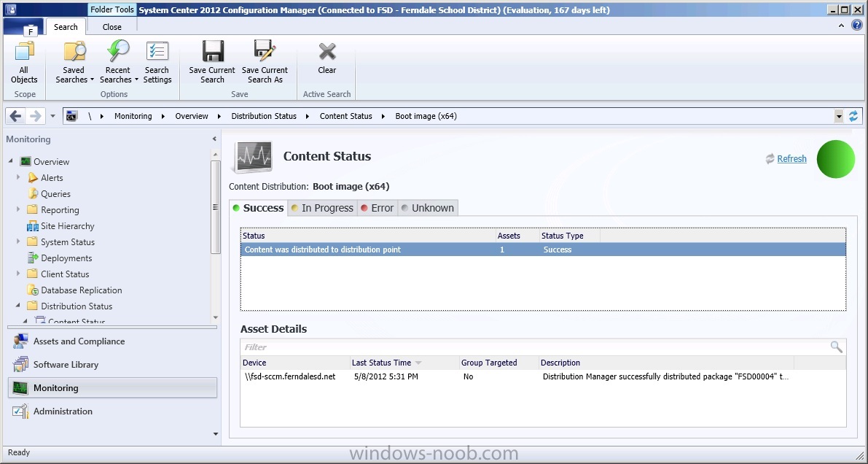Open Queries in the Monitoring tree
This screenshot has width=868, height=464.
(56, 194)
